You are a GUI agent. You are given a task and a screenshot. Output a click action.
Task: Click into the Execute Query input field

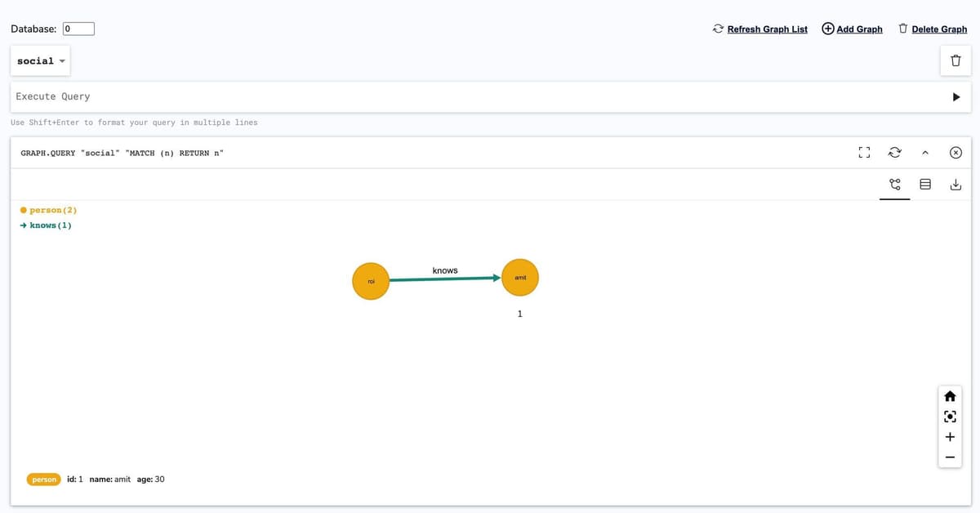click(x=474, y=97)
